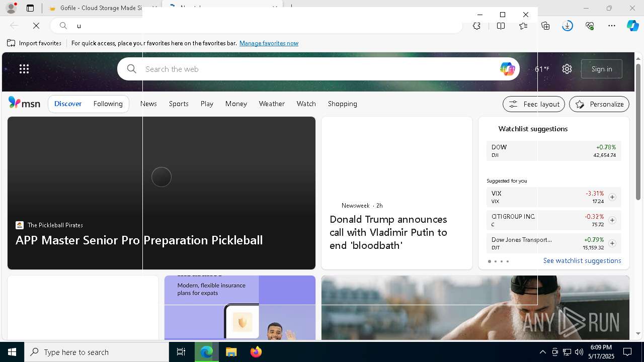The width and height of the screenshot is (644, 362).
Task: Check 61°F weather indicator
Action: pyautogui.click(x=542, y=69)
